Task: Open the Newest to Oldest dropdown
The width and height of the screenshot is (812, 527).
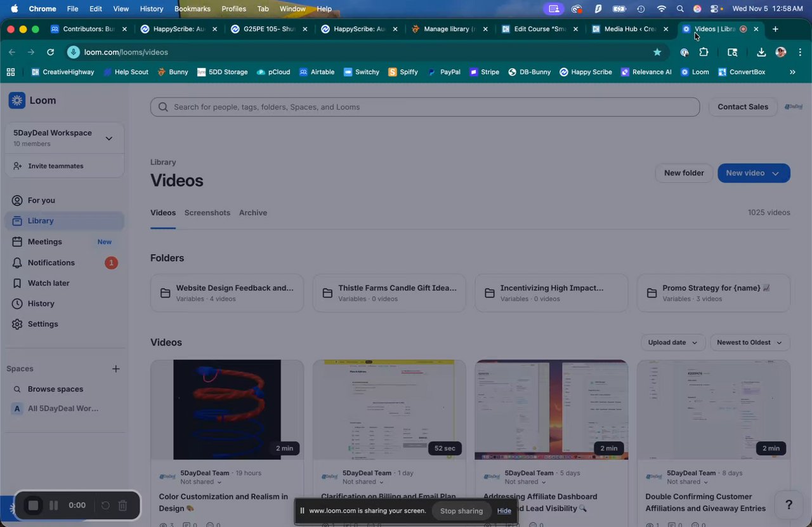Action: point(750,342)
